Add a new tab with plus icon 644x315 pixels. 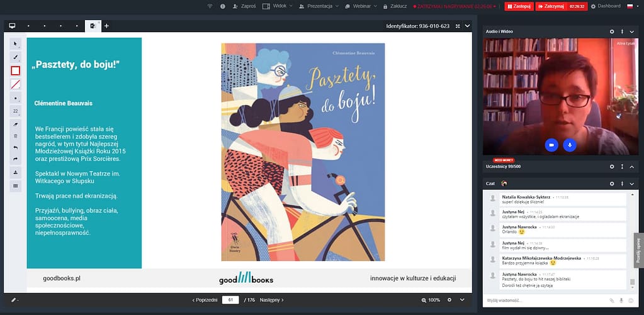coord(106,26)
